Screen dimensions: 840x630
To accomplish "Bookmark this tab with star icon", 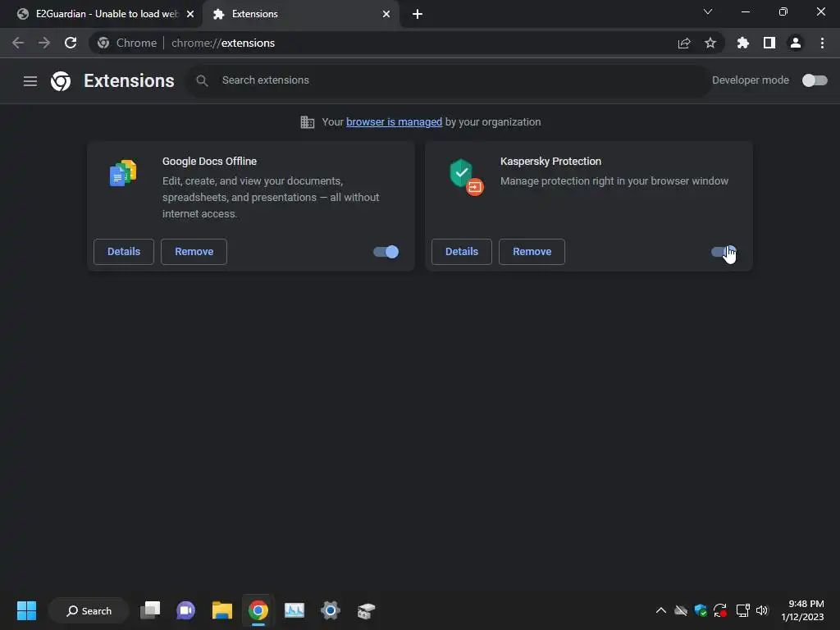I will coord(710,43).
